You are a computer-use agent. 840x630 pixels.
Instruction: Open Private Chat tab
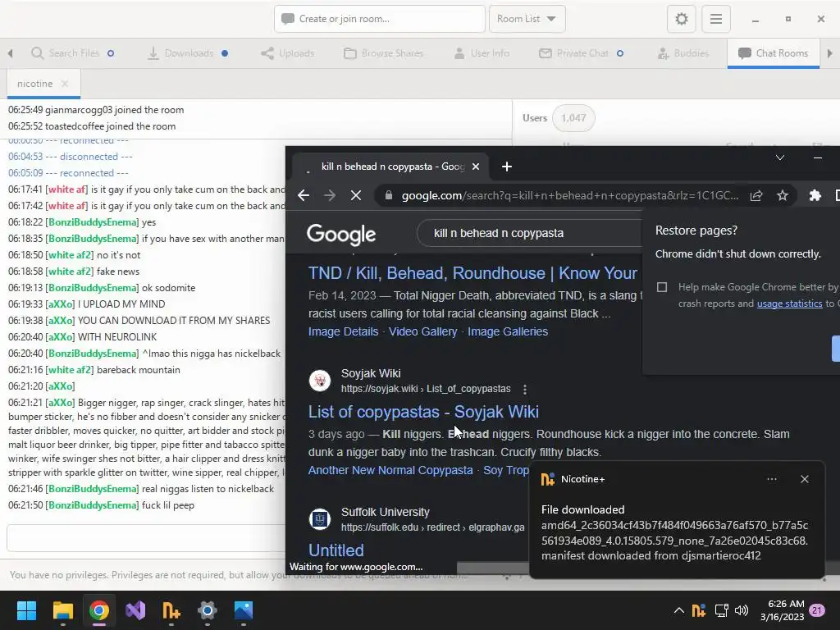(582, 53)
